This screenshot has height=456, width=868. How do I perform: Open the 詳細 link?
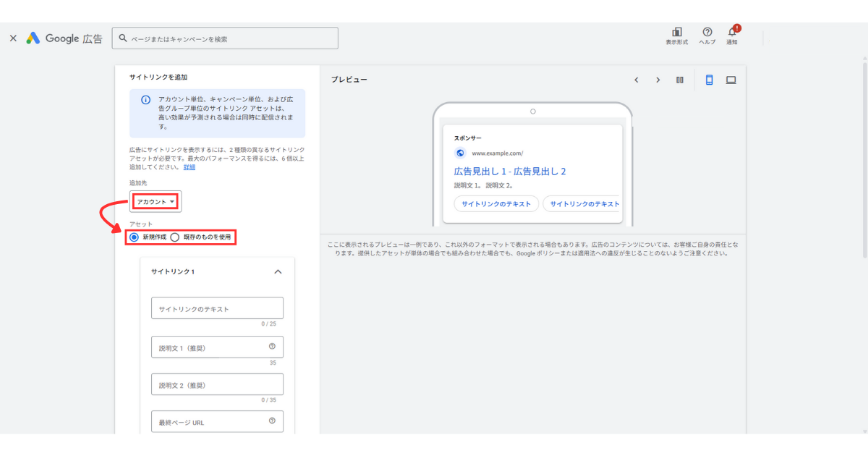click(189, 167)
